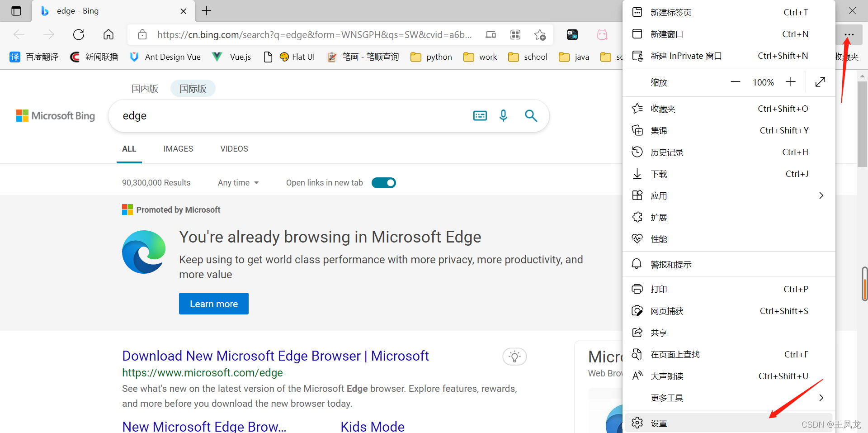
Task: Click the site info lock icon
Action: click(142, 34)
